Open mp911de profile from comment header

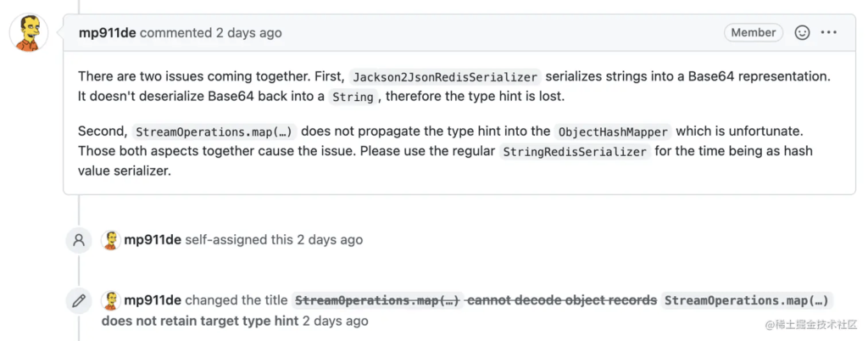(x=107, y=33)
